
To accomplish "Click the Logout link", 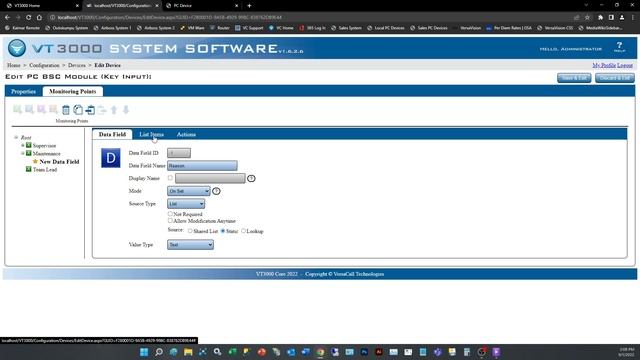I will [625, 65].
